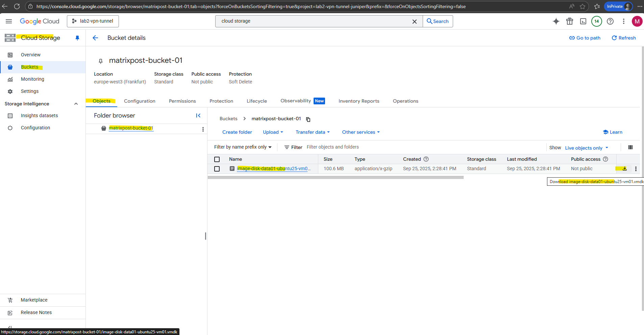The width and height of the screenshot is (644, 335).
Task: Open the Learn panel link
Action: pos(613,132)
